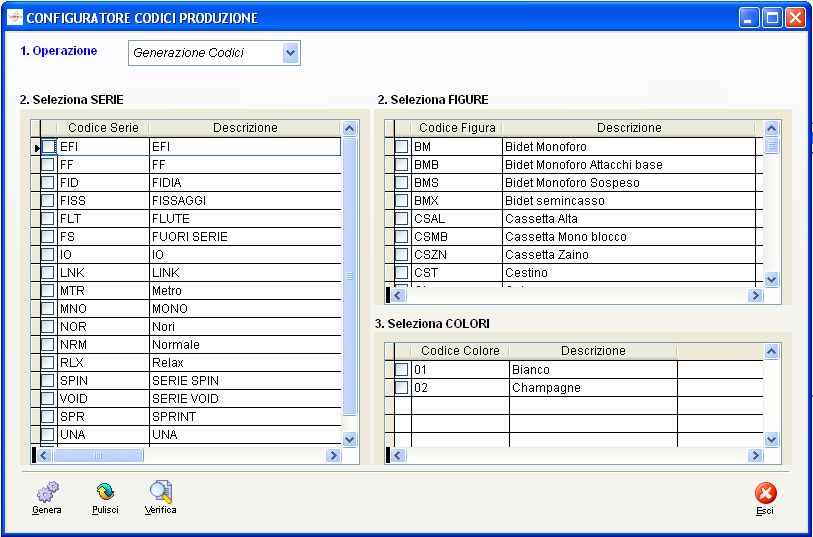Check the RLX Relax checkbox
The height and width of the screenshot is (537, 813).
48,363
